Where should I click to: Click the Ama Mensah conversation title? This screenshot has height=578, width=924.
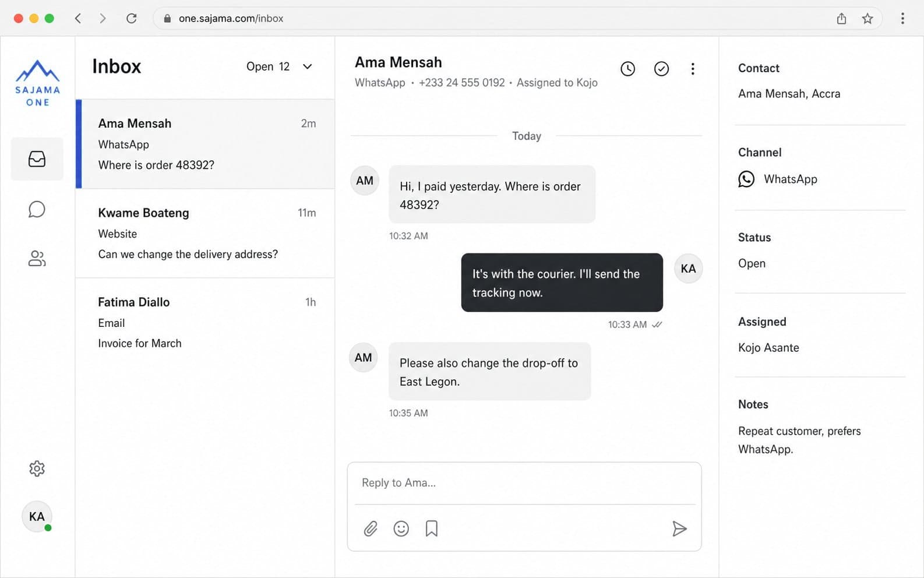398,62
